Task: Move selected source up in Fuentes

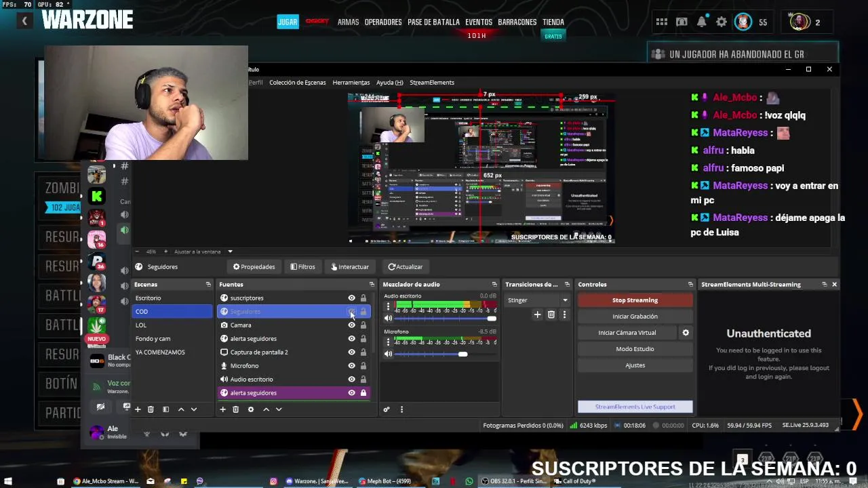Action: (266, 409)
